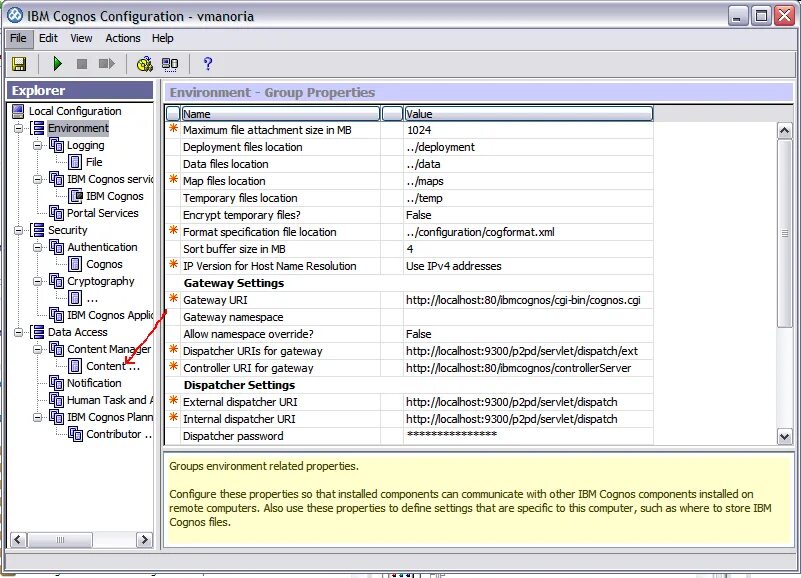Click the 'Sort buffer size in MB' row name
This screenshot has height=578, width=801.
pyautogui.click(x=234, y=249)
